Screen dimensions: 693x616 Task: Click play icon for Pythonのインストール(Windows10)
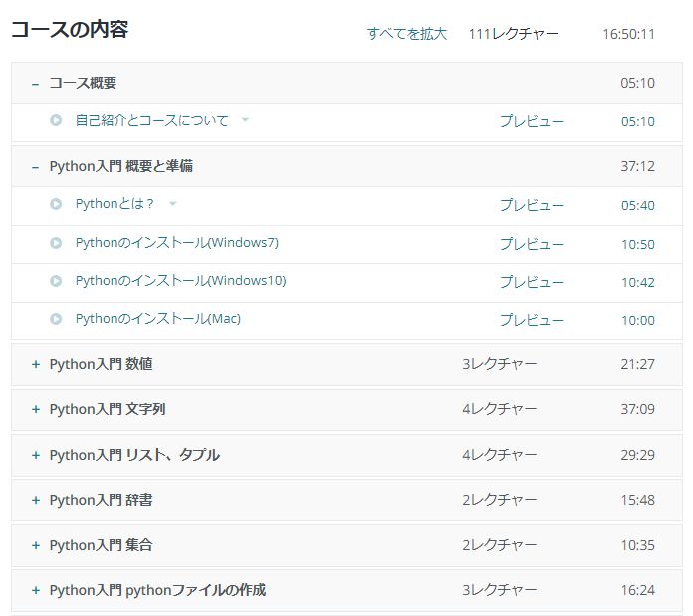pos(56,281)
